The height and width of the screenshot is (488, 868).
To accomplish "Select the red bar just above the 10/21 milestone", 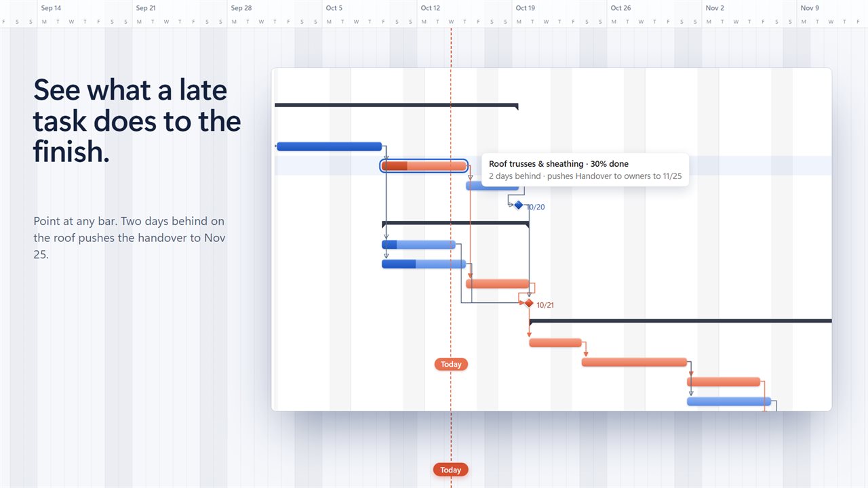I will pos(498,283).
